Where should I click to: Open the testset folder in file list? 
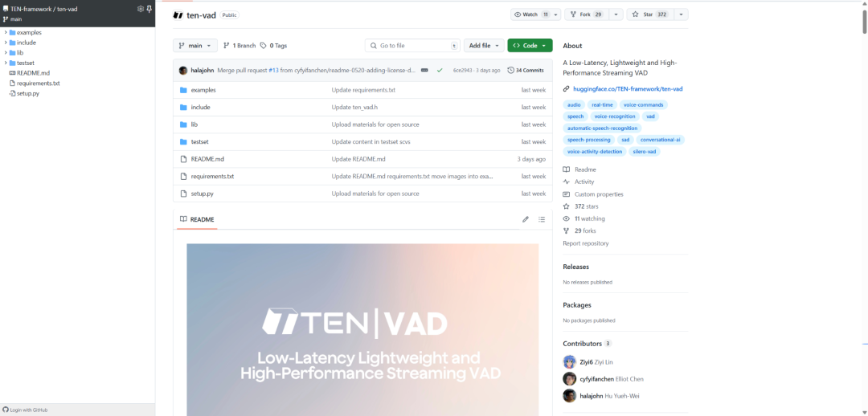click(200, 141)
